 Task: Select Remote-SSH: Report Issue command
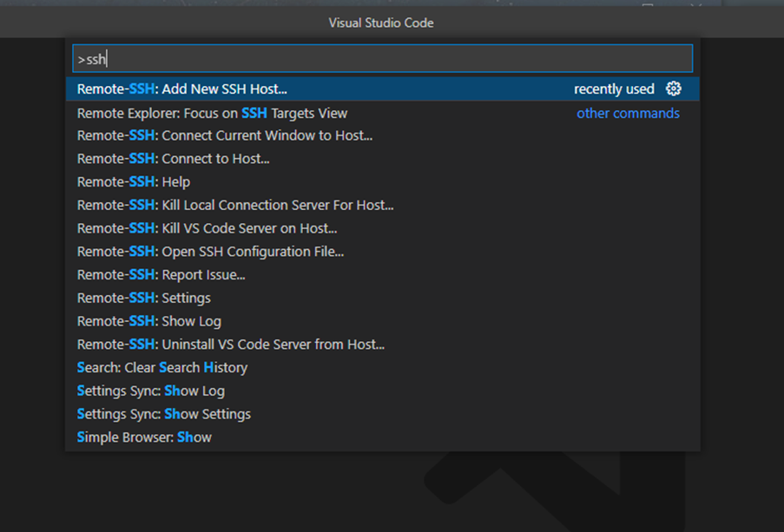383,275
